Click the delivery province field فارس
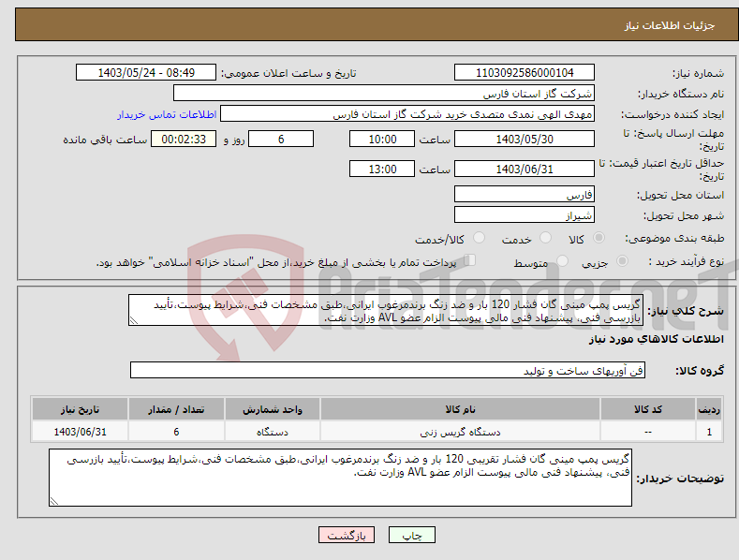Viewport: 739px width, 560px height. click(525, 194)
